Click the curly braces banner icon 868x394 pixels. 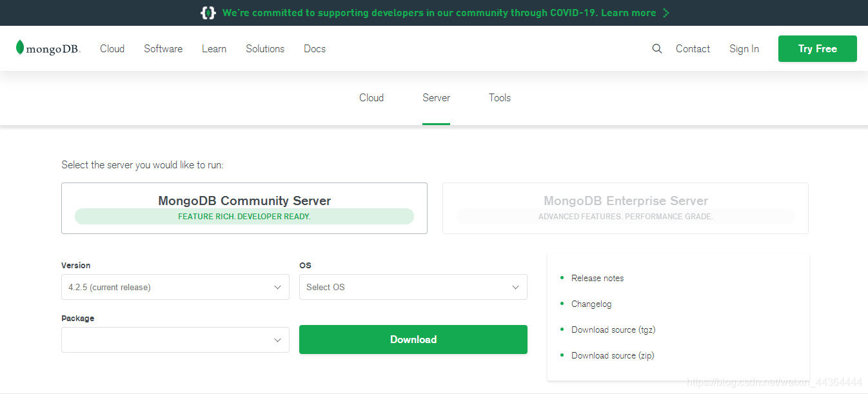pyautogui.click(x=208, y=13)
